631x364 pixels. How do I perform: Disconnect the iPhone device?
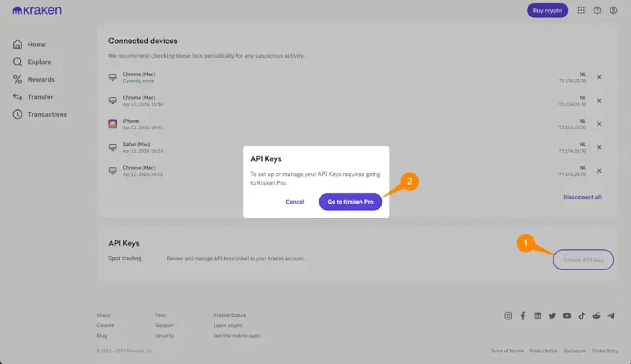click(x=599, y=124)
